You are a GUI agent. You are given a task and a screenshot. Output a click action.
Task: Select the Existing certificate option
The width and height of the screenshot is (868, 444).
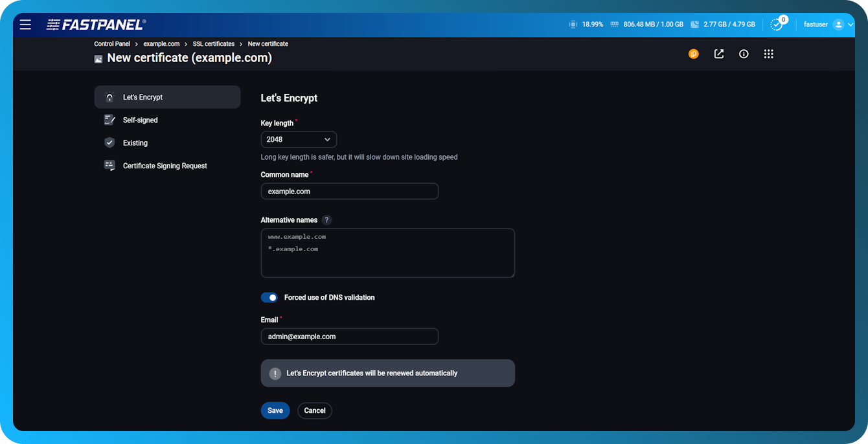click(135, 142)
